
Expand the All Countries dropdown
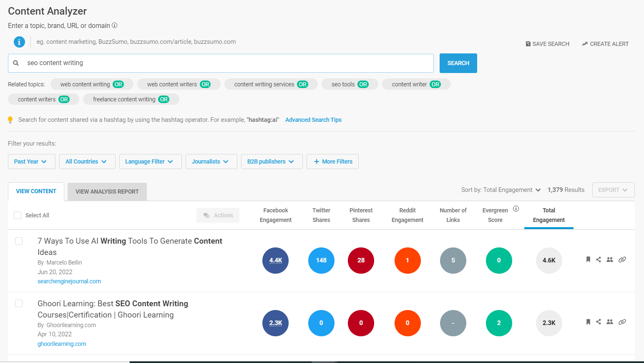87,161
